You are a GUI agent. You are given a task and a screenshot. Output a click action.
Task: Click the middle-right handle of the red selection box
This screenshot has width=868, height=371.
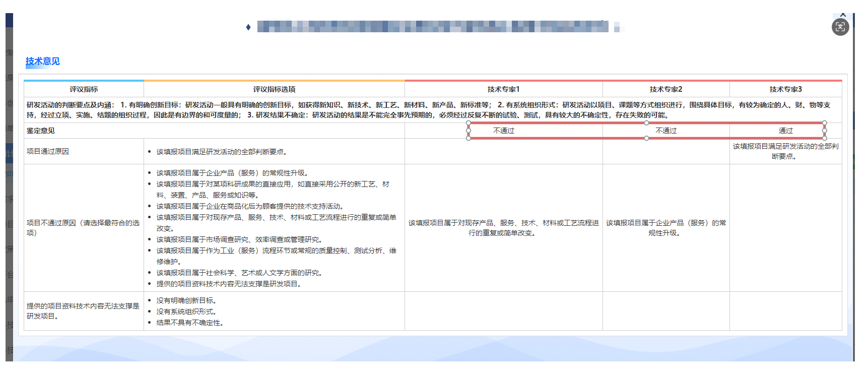click(824, 131)
